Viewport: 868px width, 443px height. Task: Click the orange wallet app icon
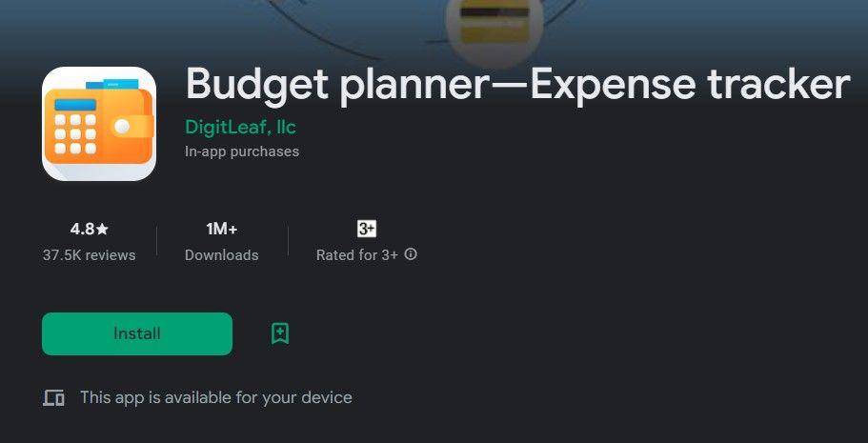(x=99, y=124)
